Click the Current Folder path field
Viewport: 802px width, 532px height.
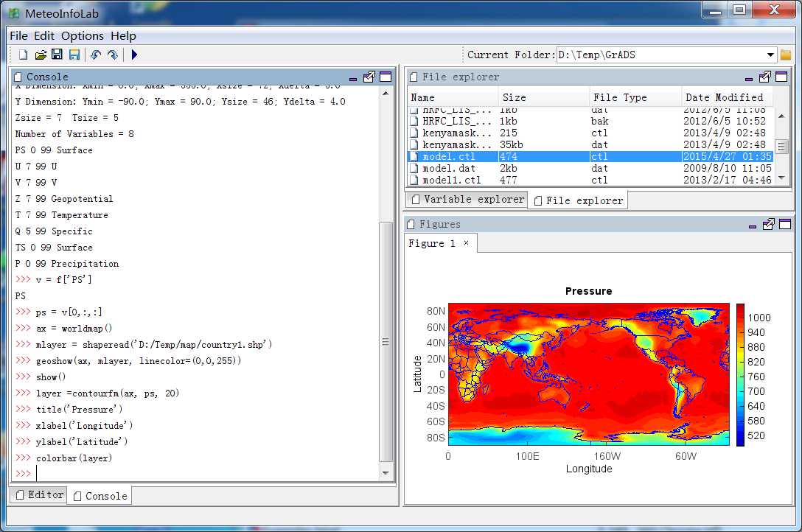660,55
